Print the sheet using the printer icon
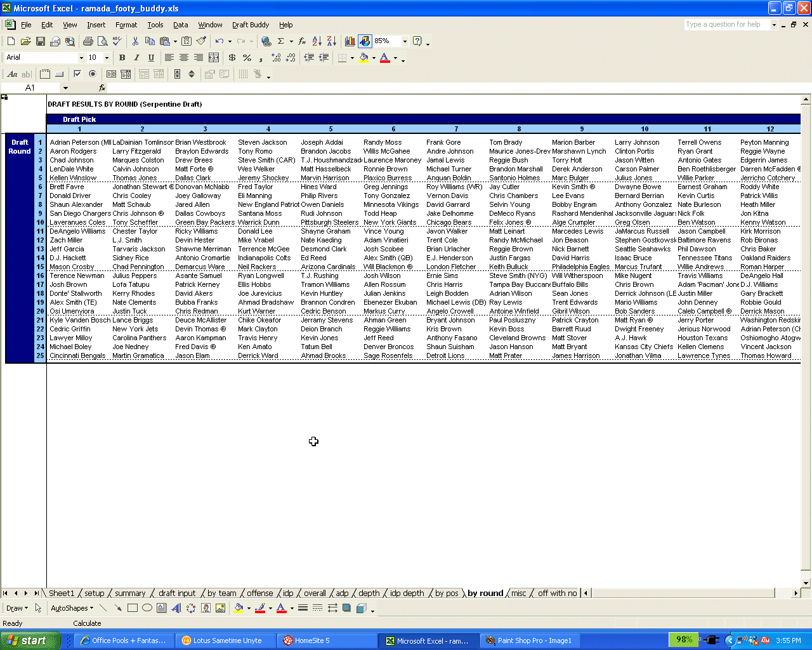Viewport: 812px width, 650px height. [88, 41]
